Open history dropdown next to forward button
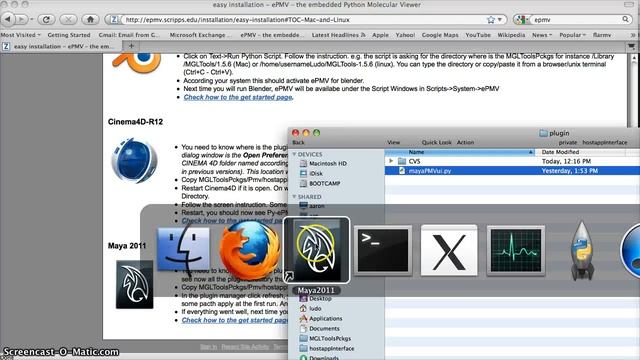640x360 pixels. pyautogui.click(x=31, y=19)
